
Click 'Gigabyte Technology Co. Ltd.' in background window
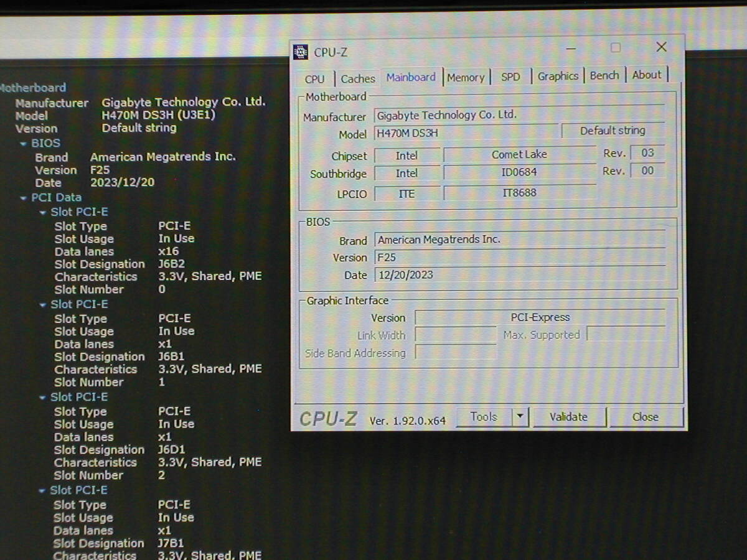[184, 102]
